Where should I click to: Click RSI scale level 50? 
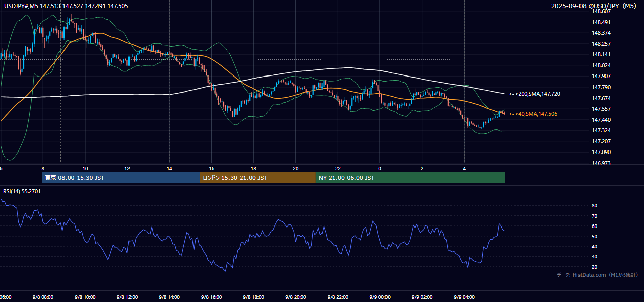coord(595,237)
